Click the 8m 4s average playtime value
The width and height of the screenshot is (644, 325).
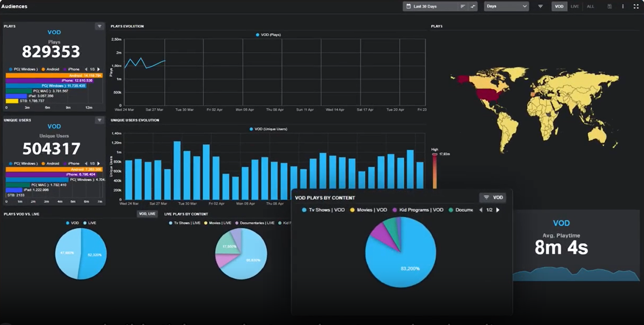(x=561, y=247)
